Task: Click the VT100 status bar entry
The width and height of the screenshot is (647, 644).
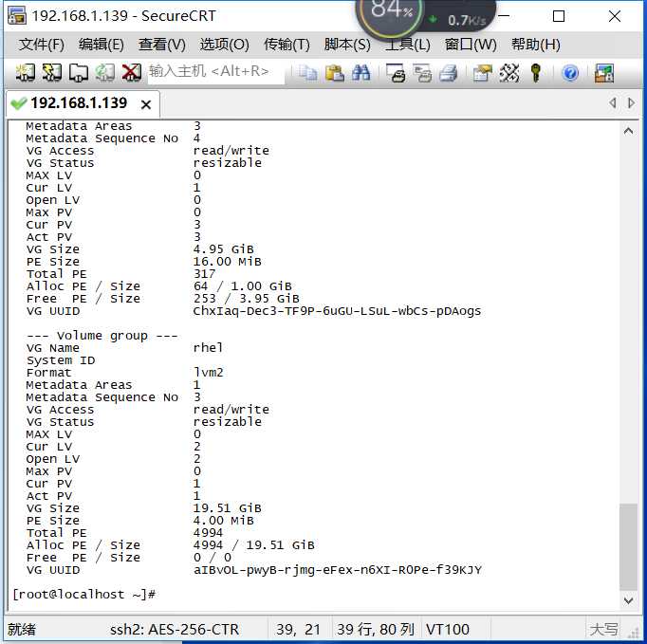Action: (447, 630)
